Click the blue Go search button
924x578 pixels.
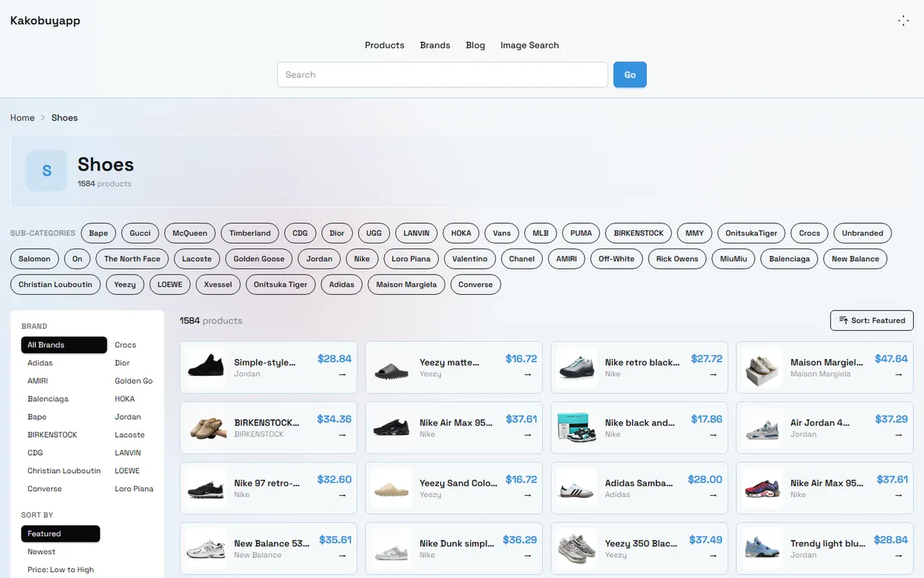tap(630, 74)
